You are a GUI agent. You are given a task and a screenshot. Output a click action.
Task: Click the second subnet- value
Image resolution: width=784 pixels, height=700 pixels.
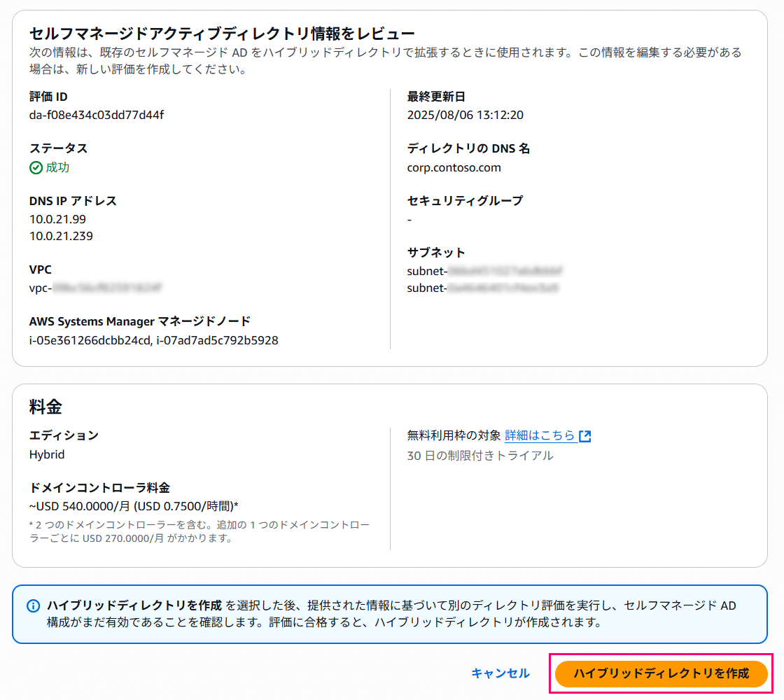coord(482,288)
